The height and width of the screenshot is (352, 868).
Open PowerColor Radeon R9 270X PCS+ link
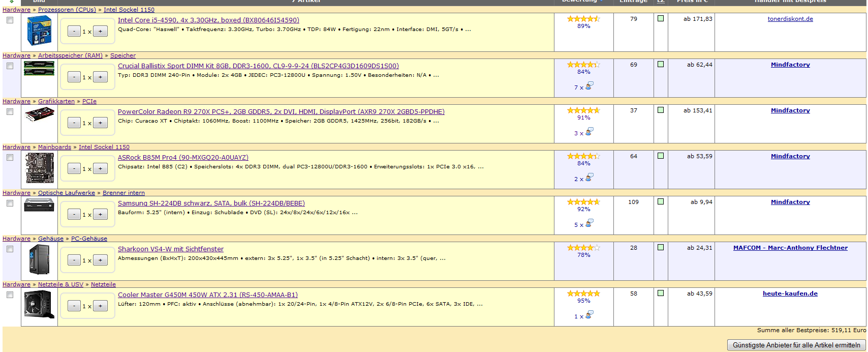pyautogui.click(x=281, y=112)
